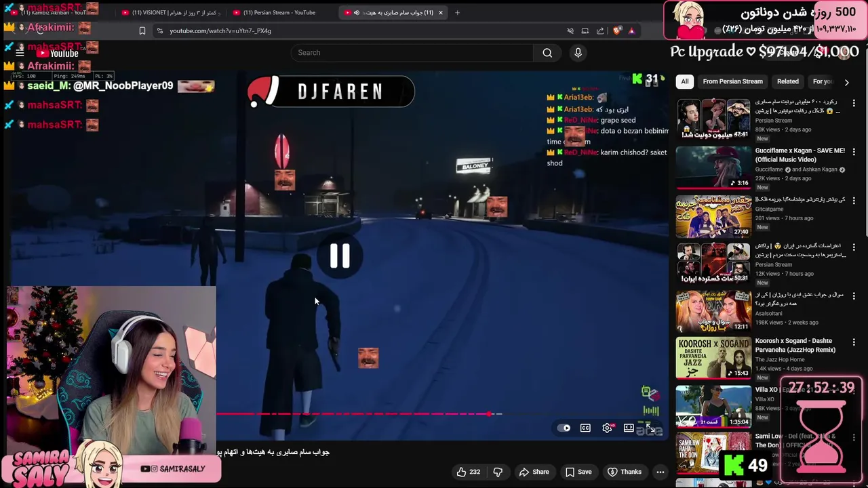Viewport: 868px width, 488px height.
Task: Switch to the VISIONET browser tab
Action: coord(173,12)
